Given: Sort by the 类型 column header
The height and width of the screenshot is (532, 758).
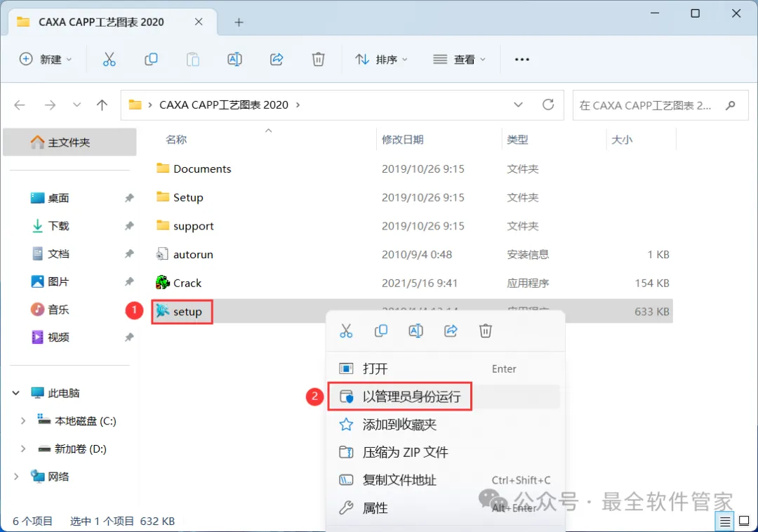Looking at the screenshot, I should (x=518, y=140).
